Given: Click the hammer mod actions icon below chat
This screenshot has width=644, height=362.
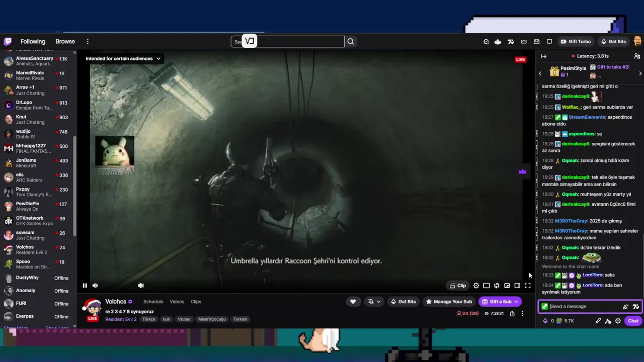Looking at the screenshot, I should [x=608, y=321].
